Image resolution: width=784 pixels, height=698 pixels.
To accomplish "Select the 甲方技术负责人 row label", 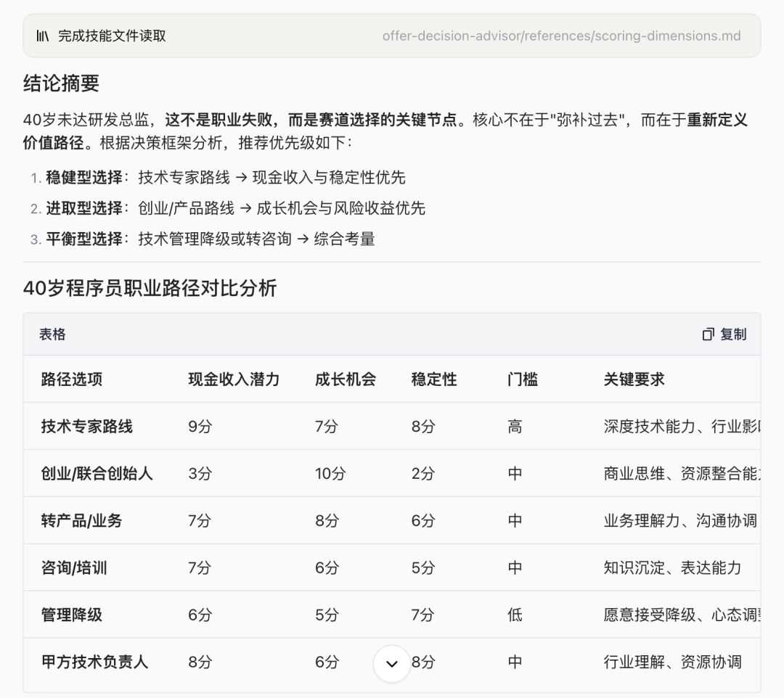I will 94,662.
